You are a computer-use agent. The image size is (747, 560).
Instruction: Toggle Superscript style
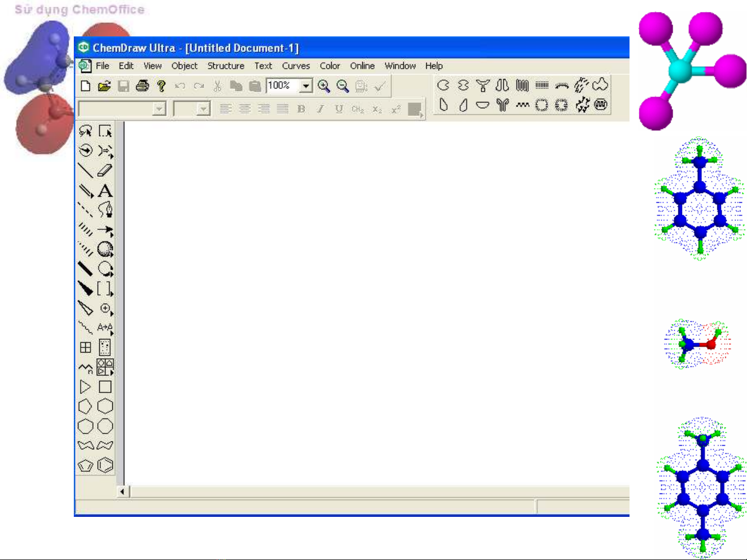tap(396, 109)
